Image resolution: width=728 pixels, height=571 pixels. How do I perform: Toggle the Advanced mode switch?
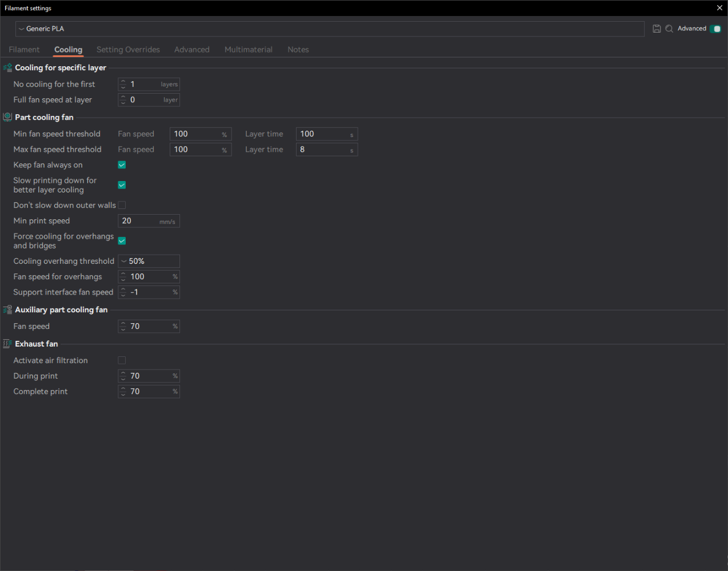715,29
